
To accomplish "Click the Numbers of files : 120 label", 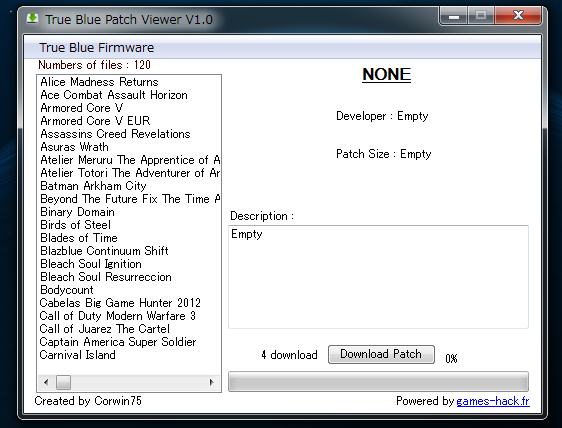I will 94,65.
